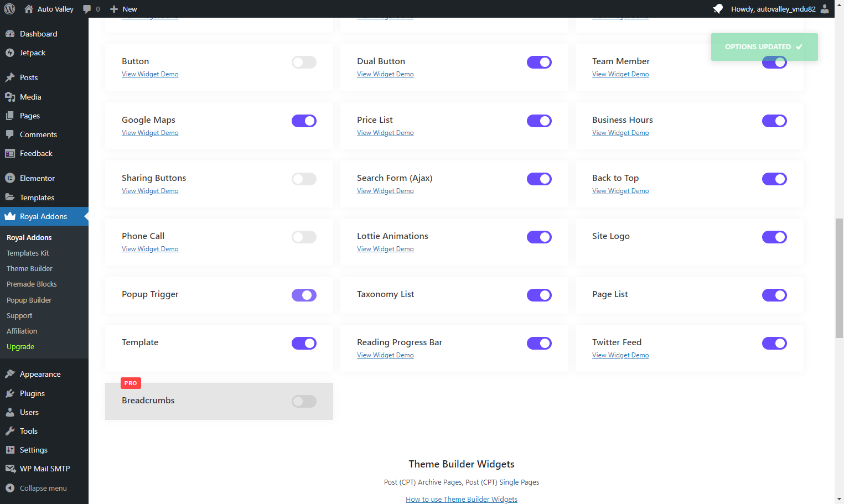View Widget Demo for Business Hours
The image size is (844, 504).
pyautogui.click(x=620, y=133)
